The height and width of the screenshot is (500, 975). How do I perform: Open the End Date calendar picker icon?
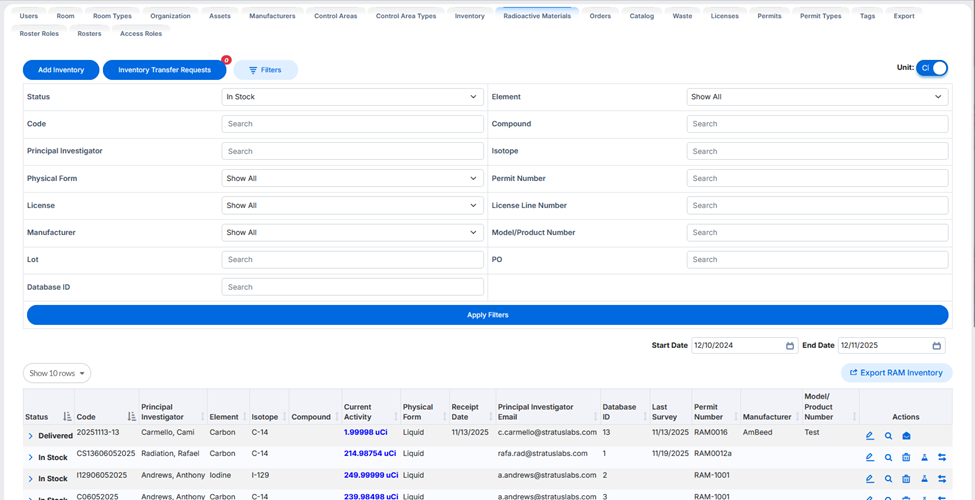(x=936, y=346)
